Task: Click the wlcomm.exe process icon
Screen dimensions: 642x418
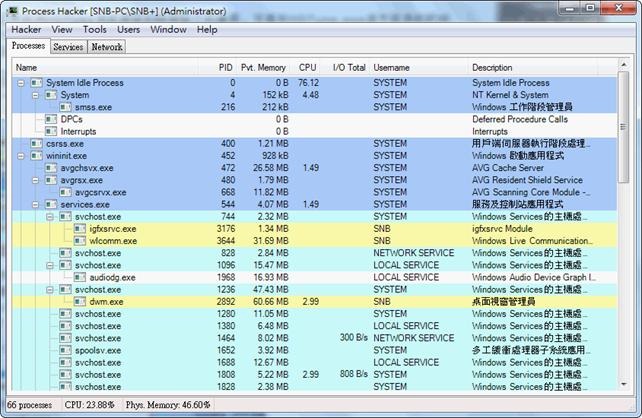Action: [x=80, y=241]
